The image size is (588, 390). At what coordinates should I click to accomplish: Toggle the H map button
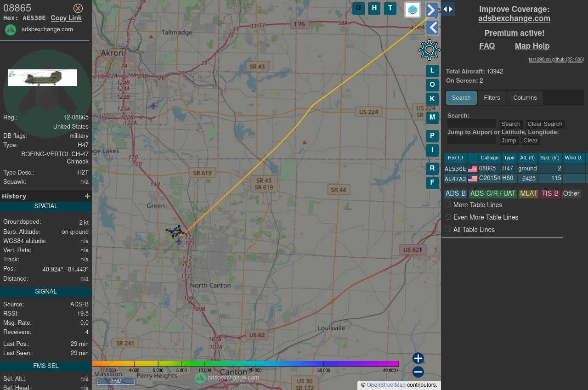(374, 8)
